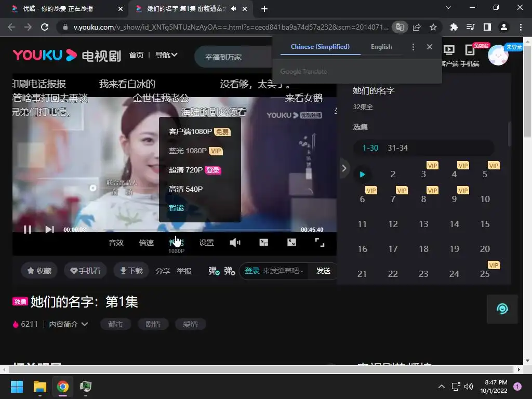Click the 手机看 watch on phone button
Screen dimensions: 532x399
(85, 271)
